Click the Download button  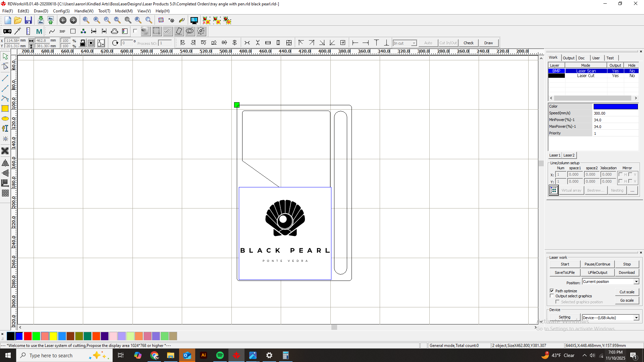(627, 273)
